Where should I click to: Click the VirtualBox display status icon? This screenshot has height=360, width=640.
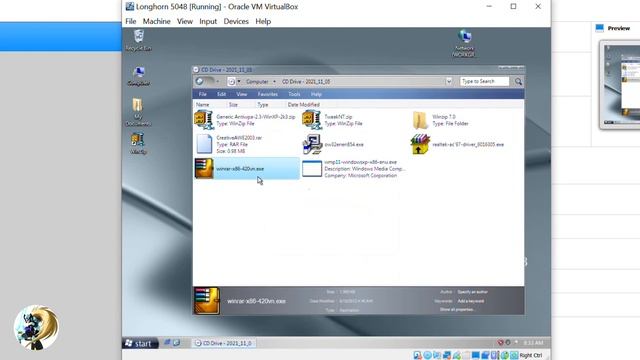pos(476,355)
